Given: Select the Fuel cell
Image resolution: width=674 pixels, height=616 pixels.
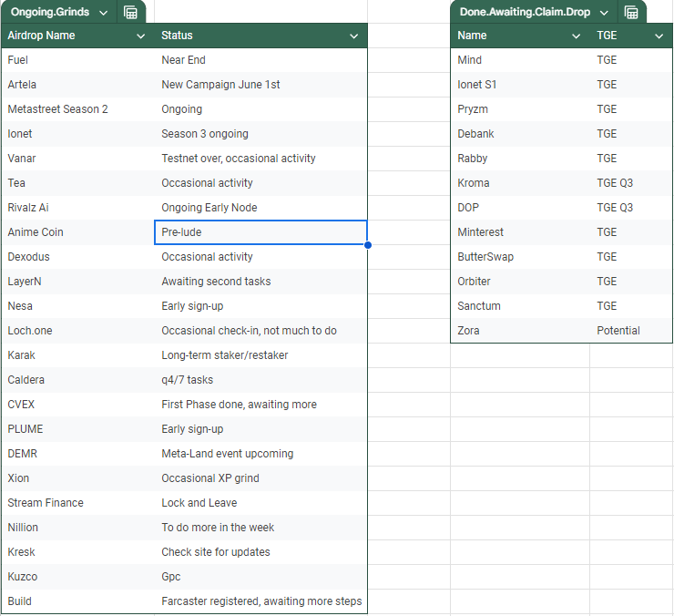Looking at the screenshot, I should point(77,60).
